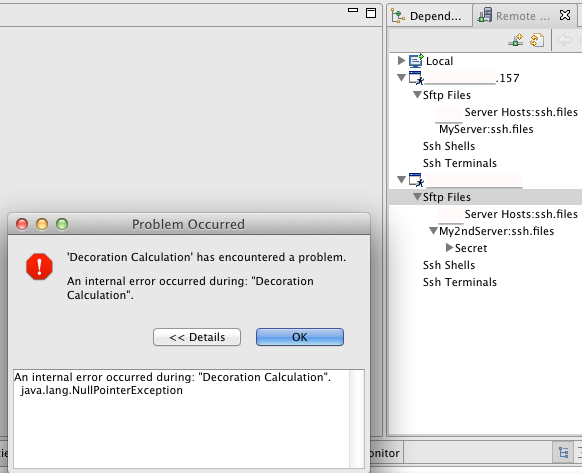
Task: Click the back arrow in Remote toolbar
Action: click(x=565, y=40)
